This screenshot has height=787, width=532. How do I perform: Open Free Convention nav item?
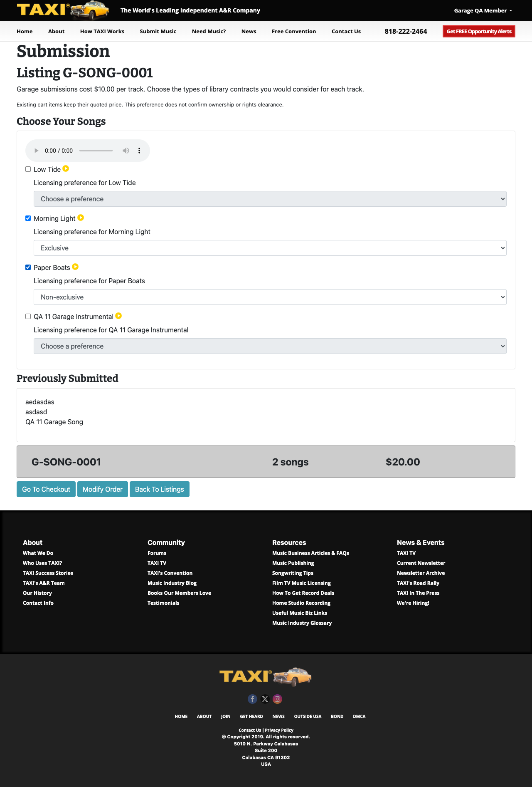pos(294,31)
